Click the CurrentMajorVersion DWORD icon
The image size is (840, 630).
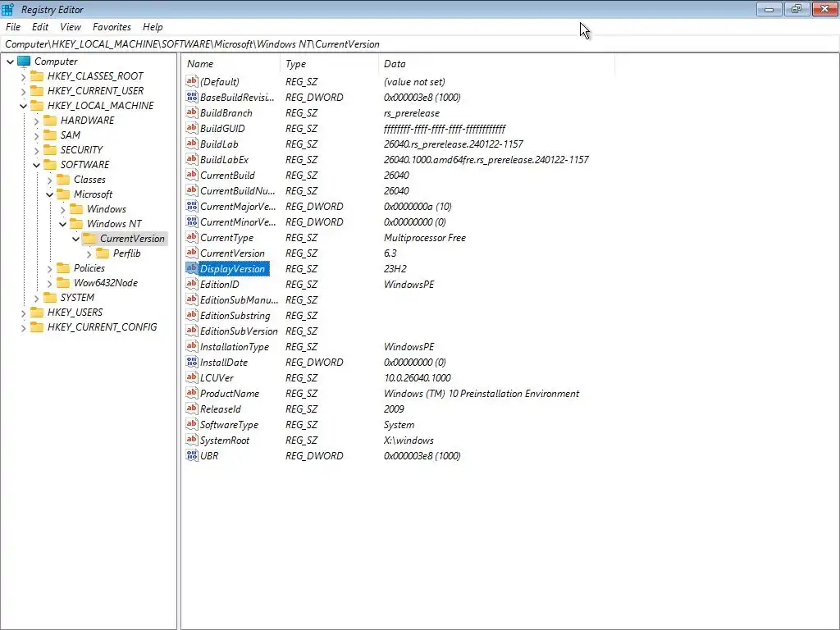pyautogui.click(x=192, y=206)
